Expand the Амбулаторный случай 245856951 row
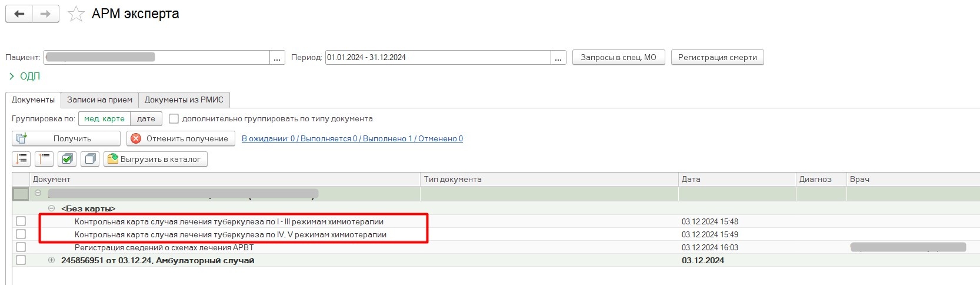 52,260
